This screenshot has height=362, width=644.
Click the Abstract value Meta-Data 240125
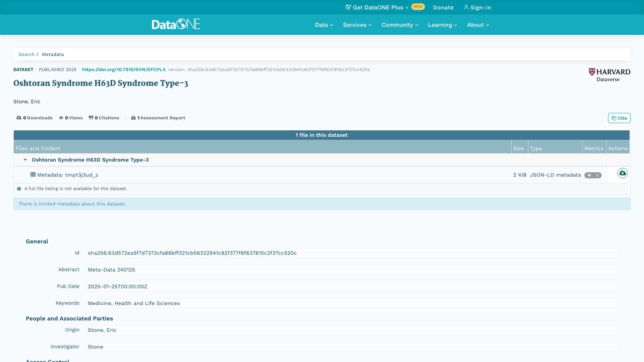111,270
